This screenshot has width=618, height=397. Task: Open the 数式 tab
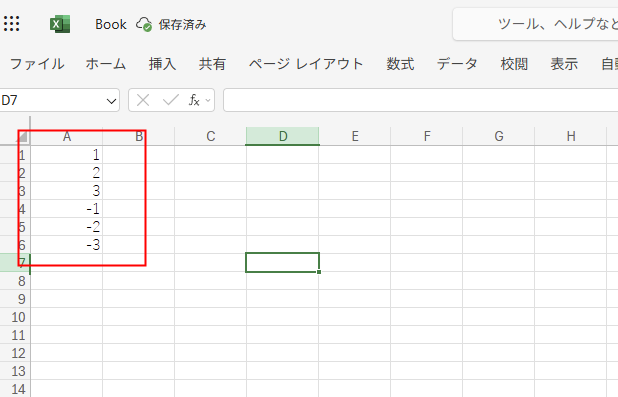(400, 63)
